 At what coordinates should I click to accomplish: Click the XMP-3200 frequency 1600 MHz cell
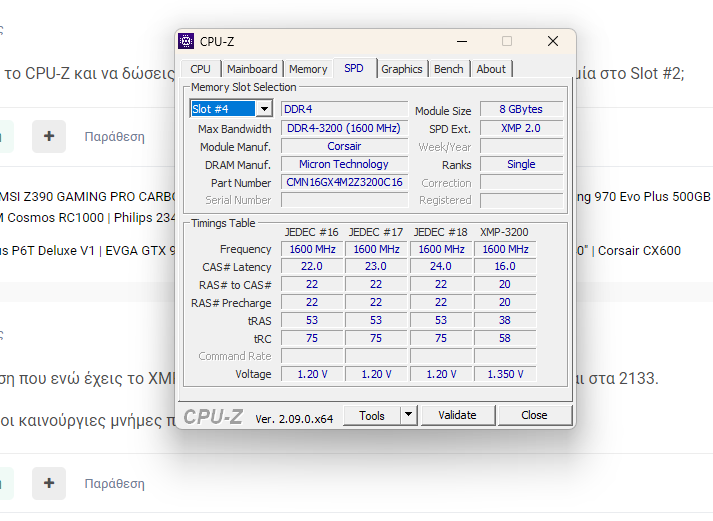tap(505, 249)
